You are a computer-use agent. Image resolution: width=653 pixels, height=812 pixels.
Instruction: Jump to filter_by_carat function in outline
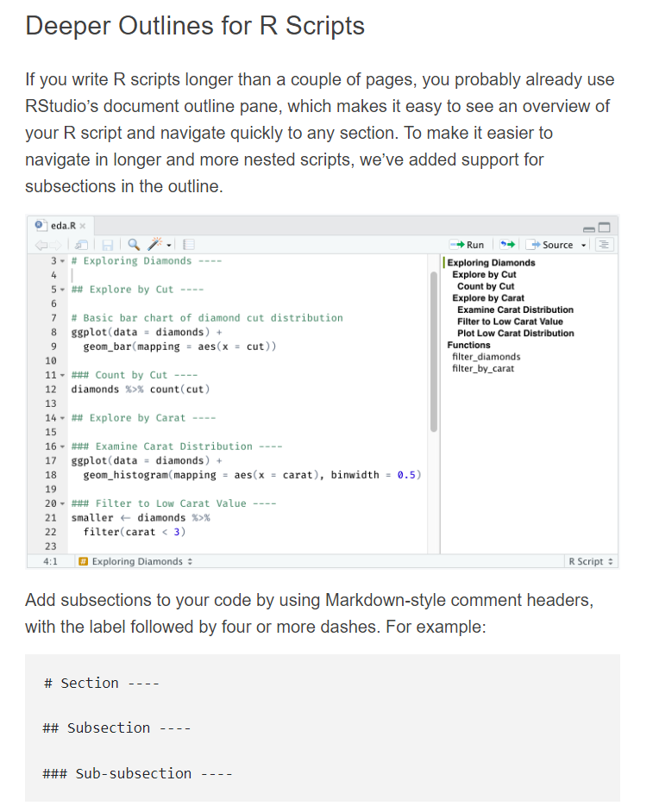coord(483,368)
